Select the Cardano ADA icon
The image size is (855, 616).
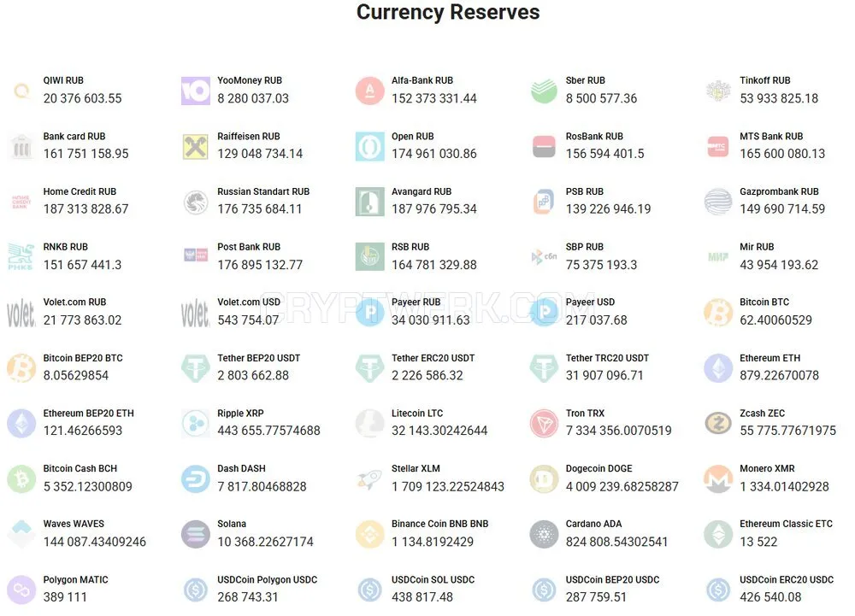coord(544,534)
